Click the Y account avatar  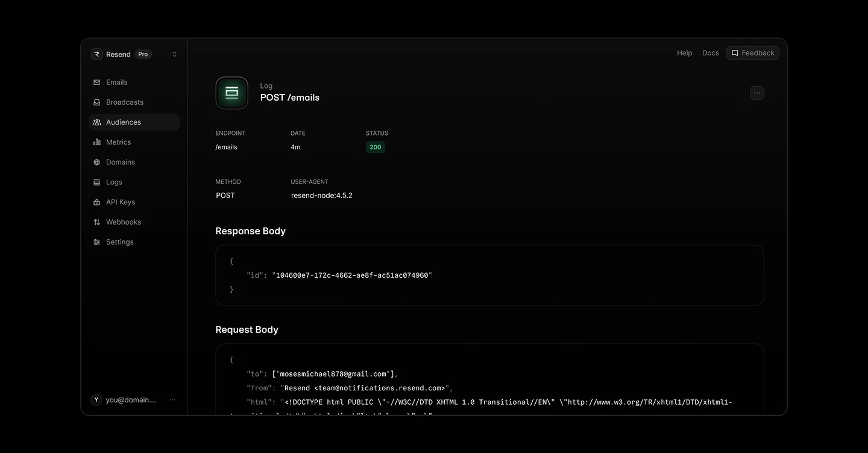coord(96,400)
